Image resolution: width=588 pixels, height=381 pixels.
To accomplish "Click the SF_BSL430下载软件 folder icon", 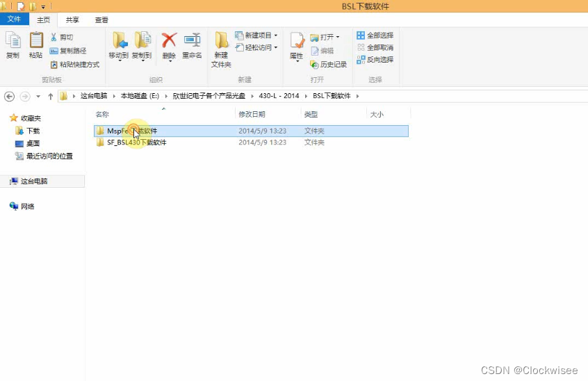I will pos(100,143).
